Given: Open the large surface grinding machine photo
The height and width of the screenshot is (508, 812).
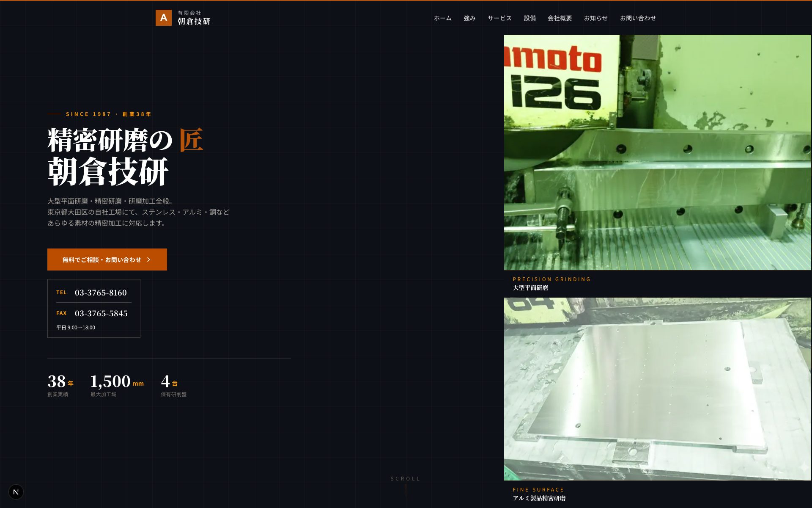Looking at the screenshot, I should pyautogui.click(x=658, y=152).
